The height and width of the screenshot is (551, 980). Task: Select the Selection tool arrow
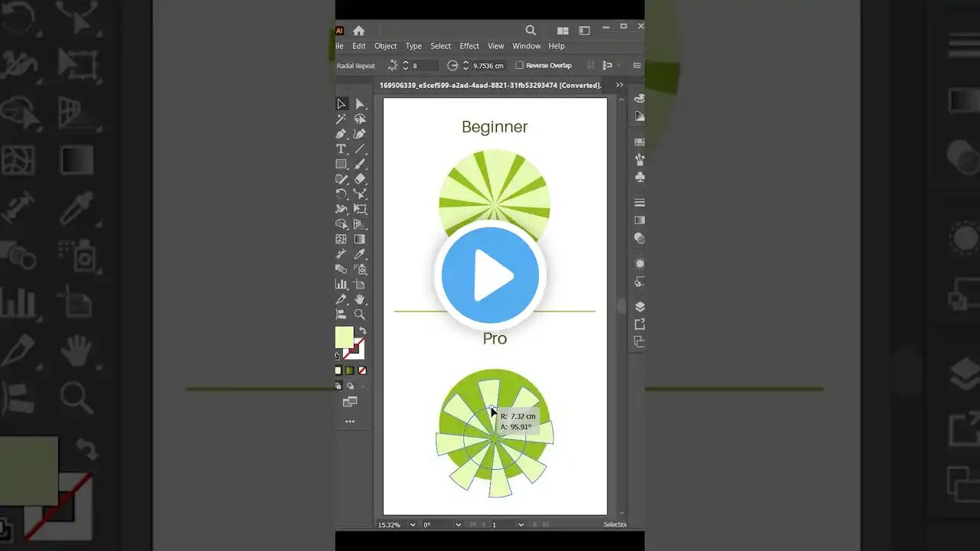click(341, 104)
